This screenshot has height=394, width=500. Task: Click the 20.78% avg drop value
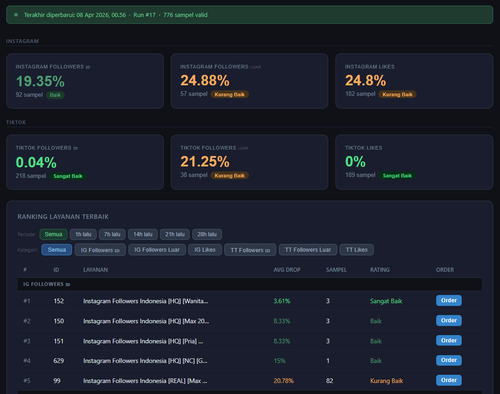coord(283,381)
